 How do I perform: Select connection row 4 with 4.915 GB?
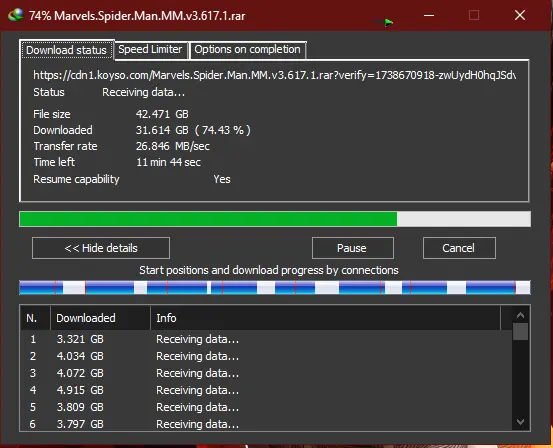coord(266,390)
